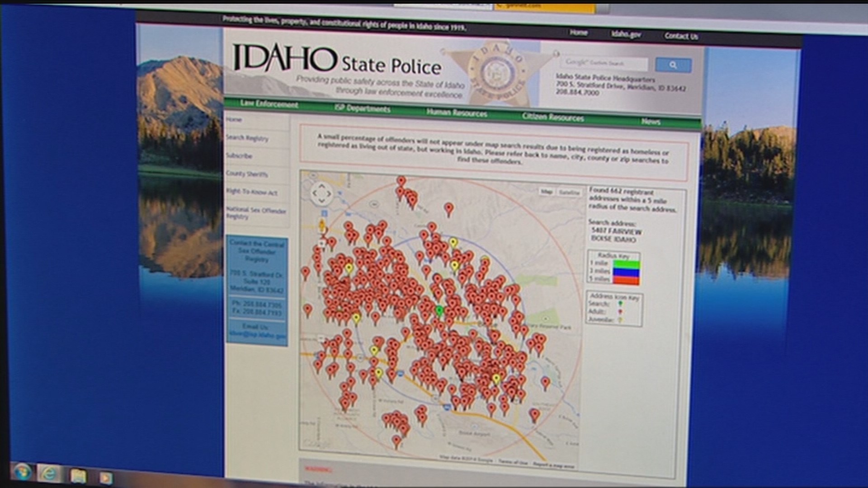868x488 pixels.
Task: Click the blue search magnifier button
Action: coord(673,65)
